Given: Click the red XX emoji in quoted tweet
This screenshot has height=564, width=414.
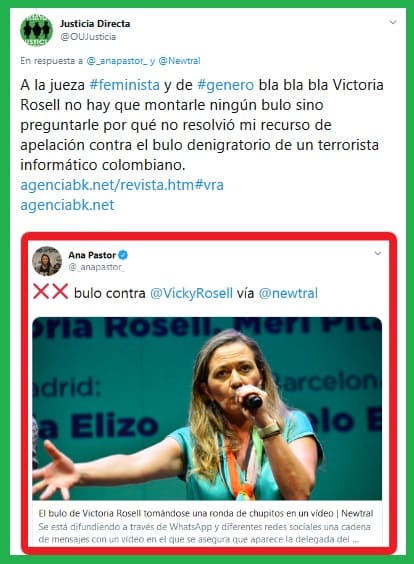Looking at the screenshot, I should pos(51,292).
